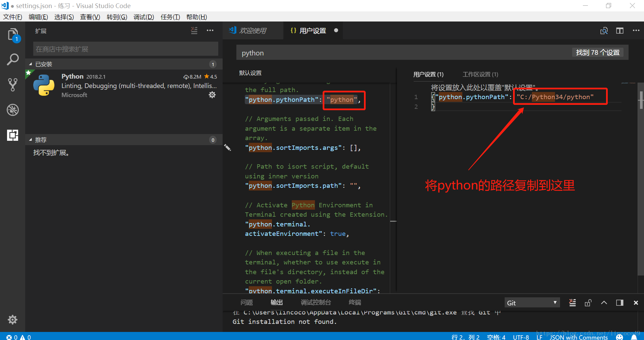Open the 编辑(E) menu

click(x=38, y=17)
